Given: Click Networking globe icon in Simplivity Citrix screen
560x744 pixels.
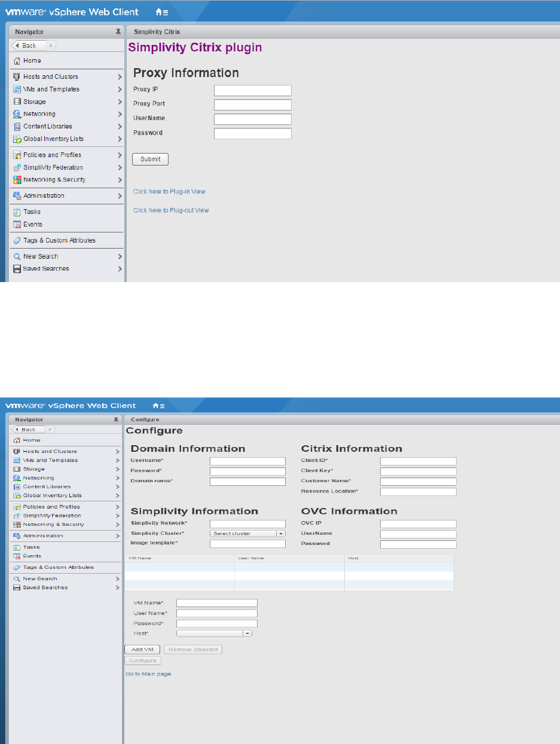Looking at the screenshot, I should pos(17,114).
